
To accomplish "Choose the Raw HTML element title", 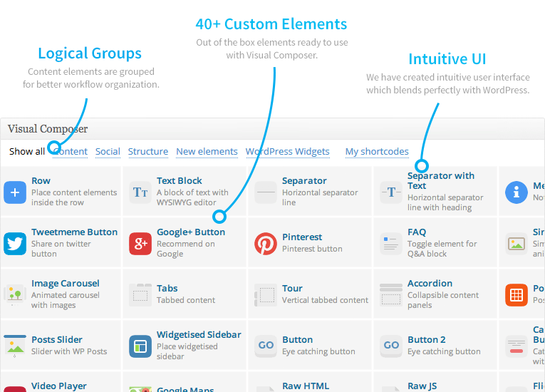I will tap(306, 386).
